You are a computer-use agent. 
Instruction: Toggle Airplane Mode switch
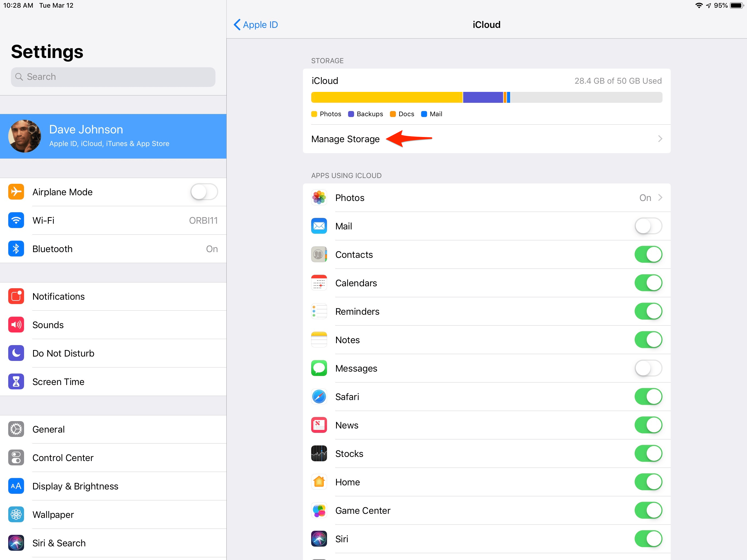(x=204, y=192)
